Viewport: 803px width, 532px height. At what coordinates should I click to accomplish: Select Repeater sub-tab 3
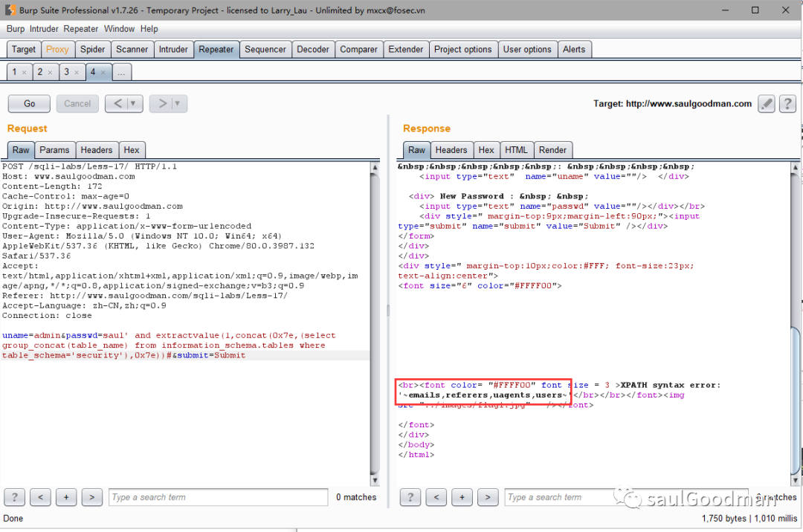click(x=67, y=72)
